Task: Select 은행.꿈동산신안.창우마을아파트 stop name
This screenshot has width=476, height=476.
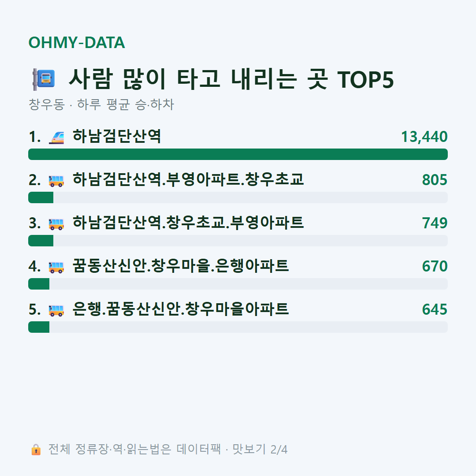Action: click(181, 309)
